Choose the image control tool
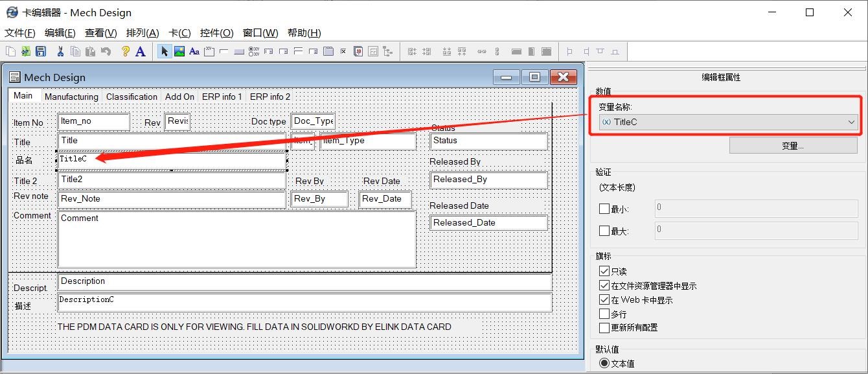Viewport: 868px width, 374px height. point(179,51)
